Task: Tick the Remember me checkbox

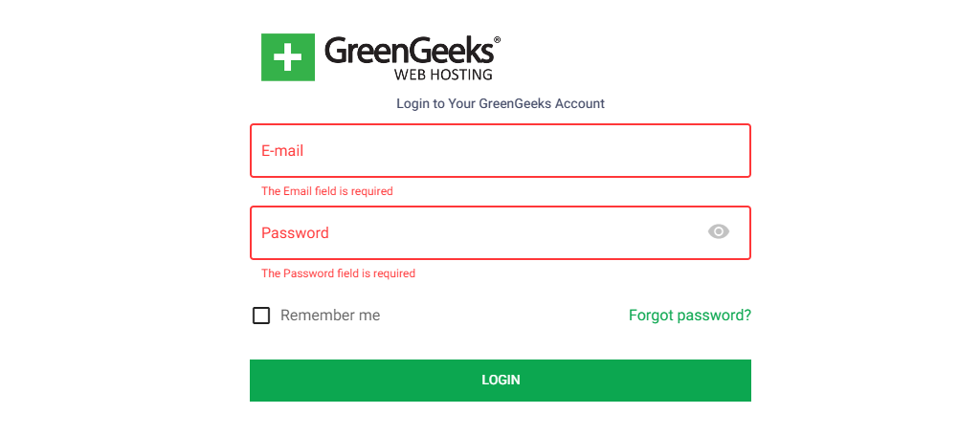Action: [x=261, y=316]
